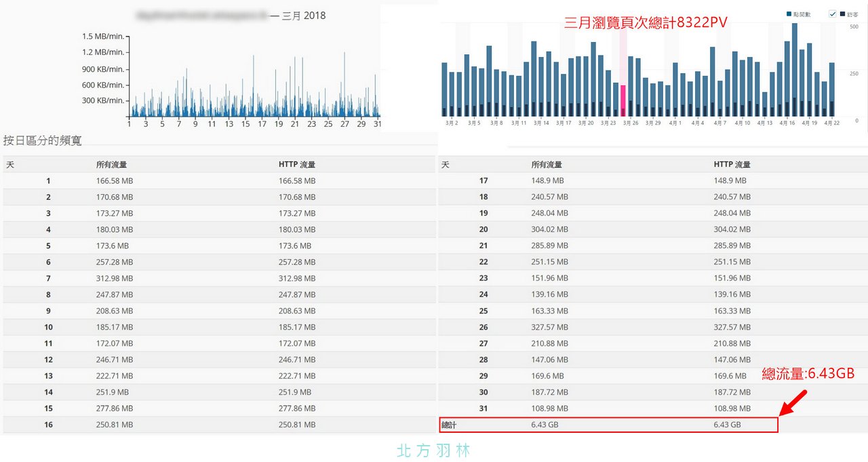This screenshot has height=462, width=868.
Task: Click the 4月 22 date label on pageview chart
Action: (x=831, y=123)
